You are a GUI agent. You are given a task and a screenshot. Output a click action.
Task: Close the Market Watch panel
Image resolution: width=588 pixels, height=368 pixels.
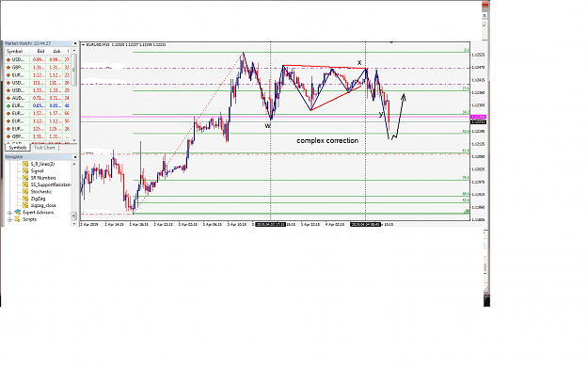[x=75, y=43]
